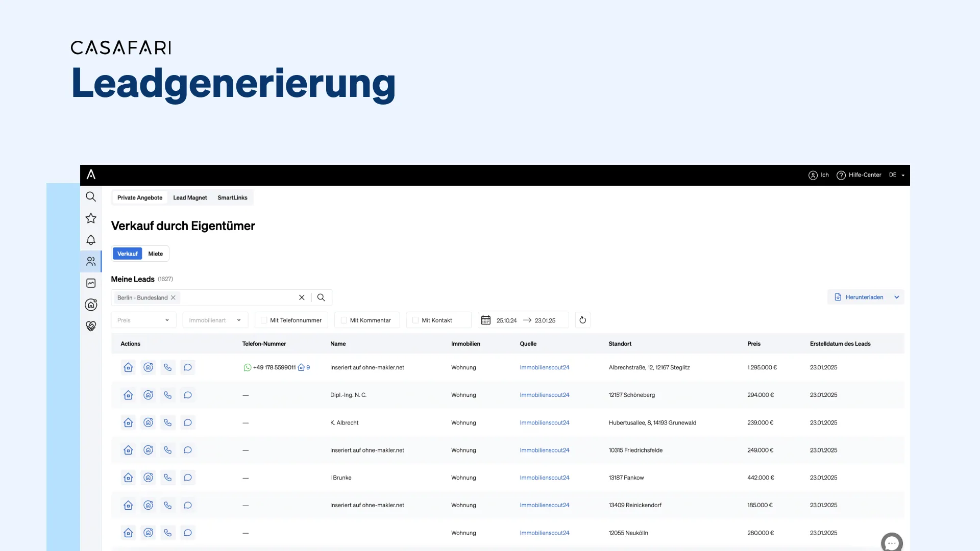The width and height of the screenshot is (980, 551).
Task: Click the Casafari logo in top bar
Action: pos(91,174)
